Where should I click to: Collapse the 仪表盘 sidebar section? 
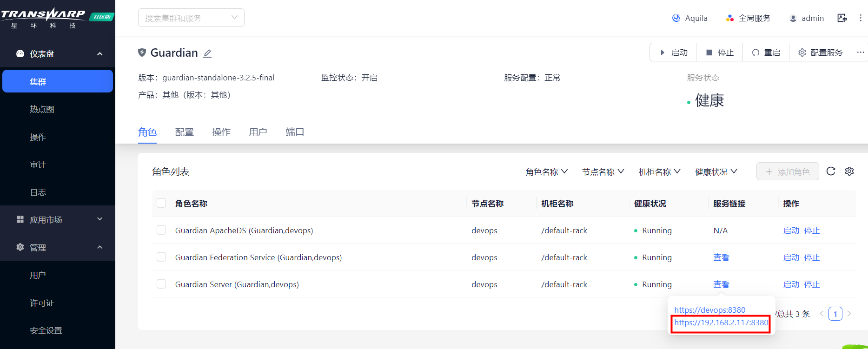(58, 54)
